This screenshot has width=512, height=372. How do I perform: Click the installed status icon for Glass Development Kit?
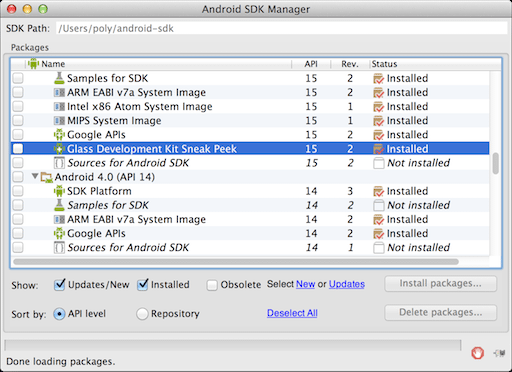[x=379, y=149]
